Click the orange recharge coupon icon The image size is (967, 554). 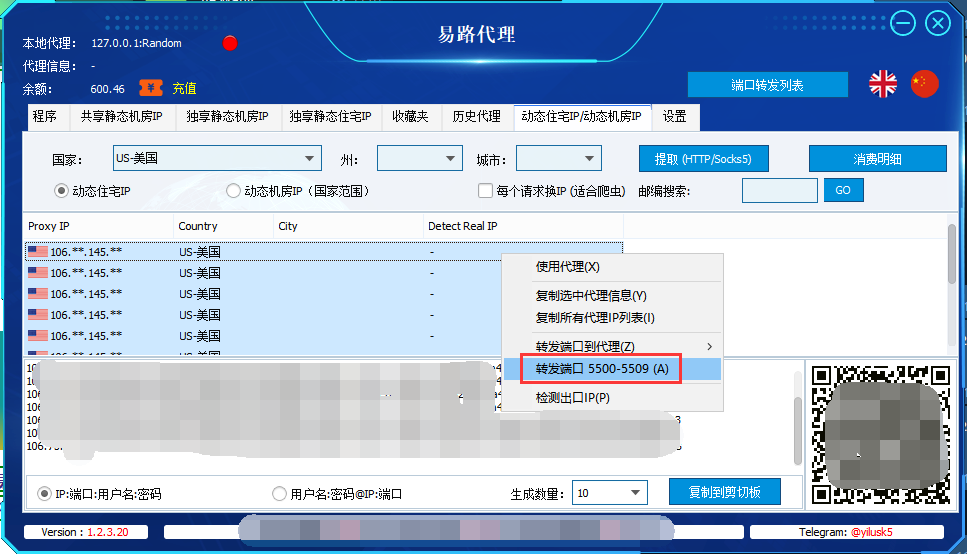151,88
